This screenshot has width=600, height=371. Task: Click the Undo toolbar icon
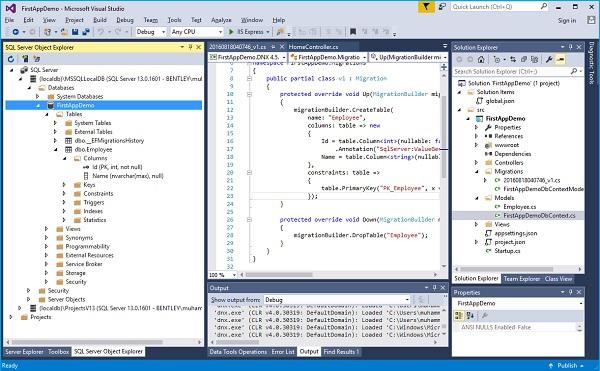click(101, 32)
